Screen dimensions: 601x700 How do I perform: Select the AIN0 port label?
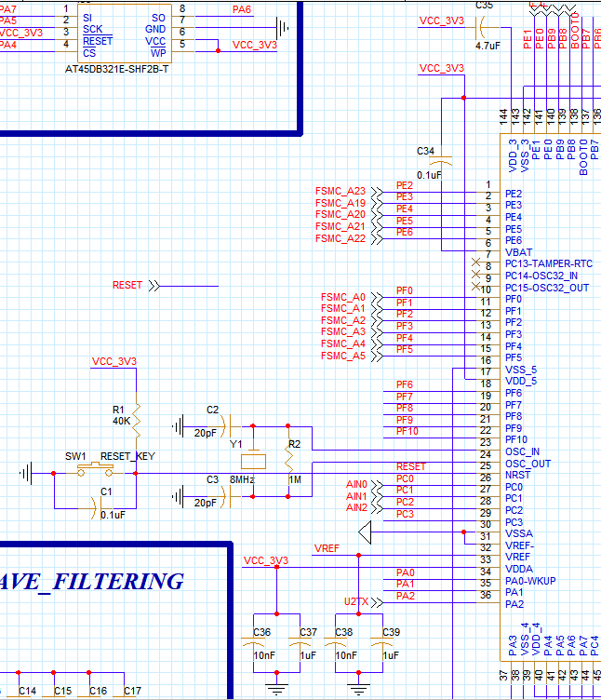click(x=356, y=484)
